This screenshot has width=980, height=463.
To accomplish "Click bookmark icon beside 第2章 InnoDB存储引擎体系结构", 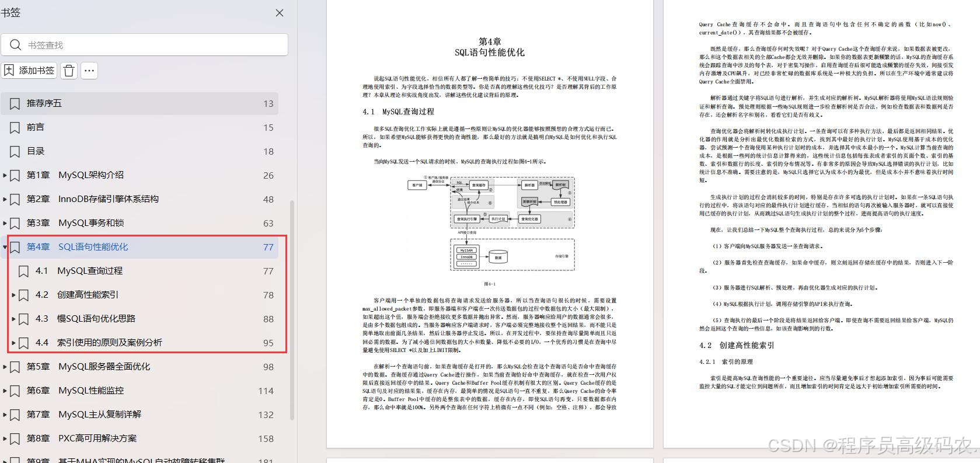I will 15,200.
